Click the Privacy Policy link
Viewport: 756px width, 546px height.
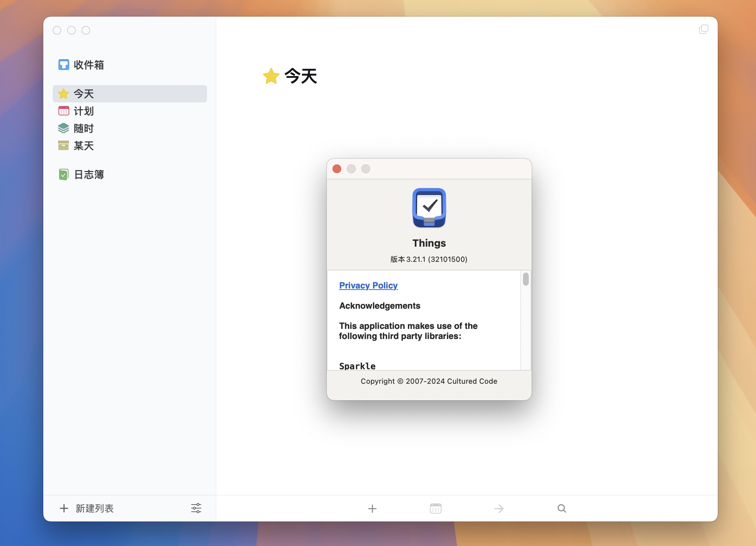click(x=368, y=285)
